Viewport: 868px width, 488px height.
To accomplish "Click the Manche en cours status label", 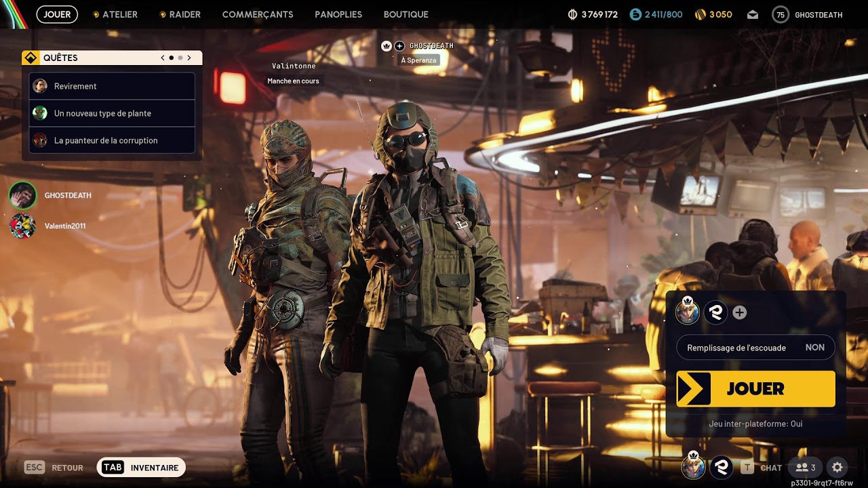I will tap(293, 81).
